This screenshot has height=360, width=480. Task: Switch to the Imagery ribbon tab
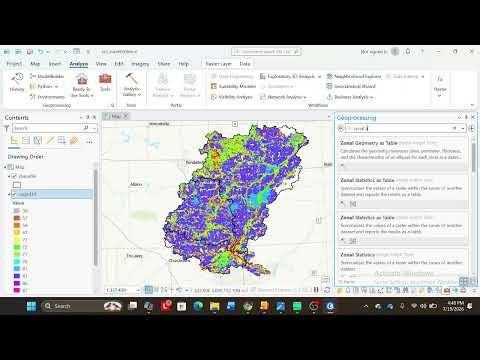tap(140, 64)
